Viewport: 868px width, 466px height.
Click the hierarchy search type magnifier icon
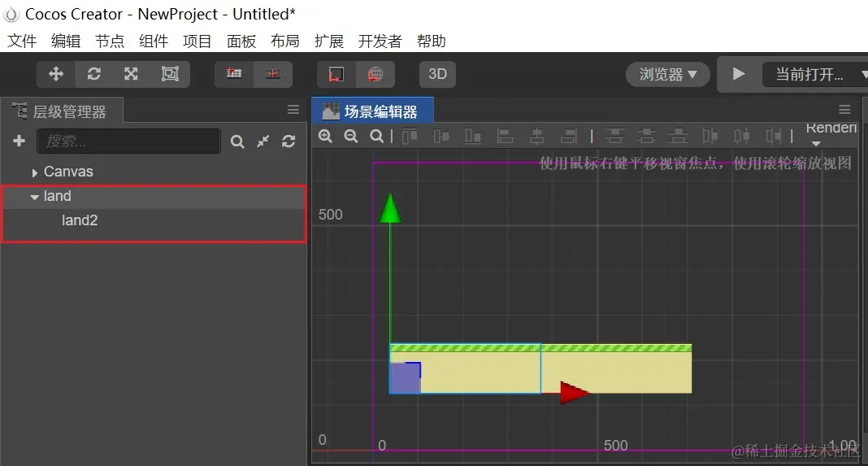237,142
